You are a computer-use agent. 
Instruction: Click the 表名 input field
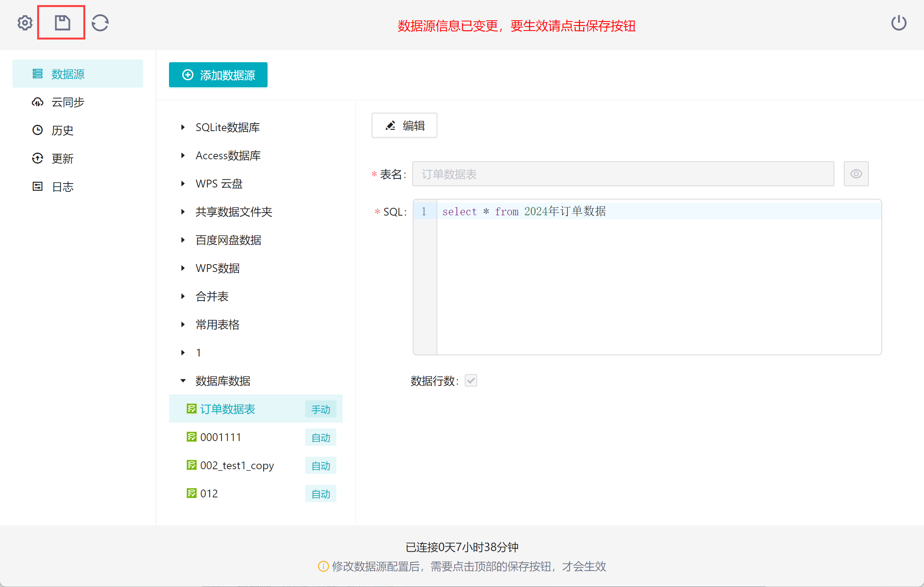coord(623,174)
